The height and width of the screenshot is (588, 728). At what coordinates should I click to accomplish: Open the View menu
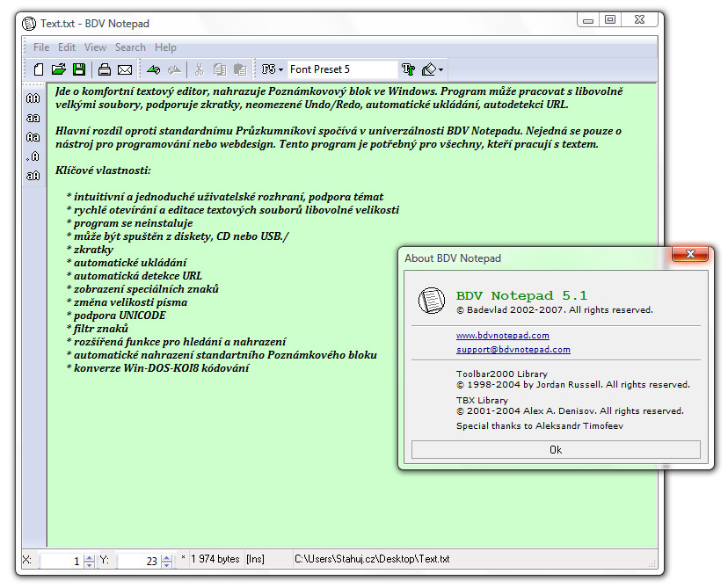95,47
